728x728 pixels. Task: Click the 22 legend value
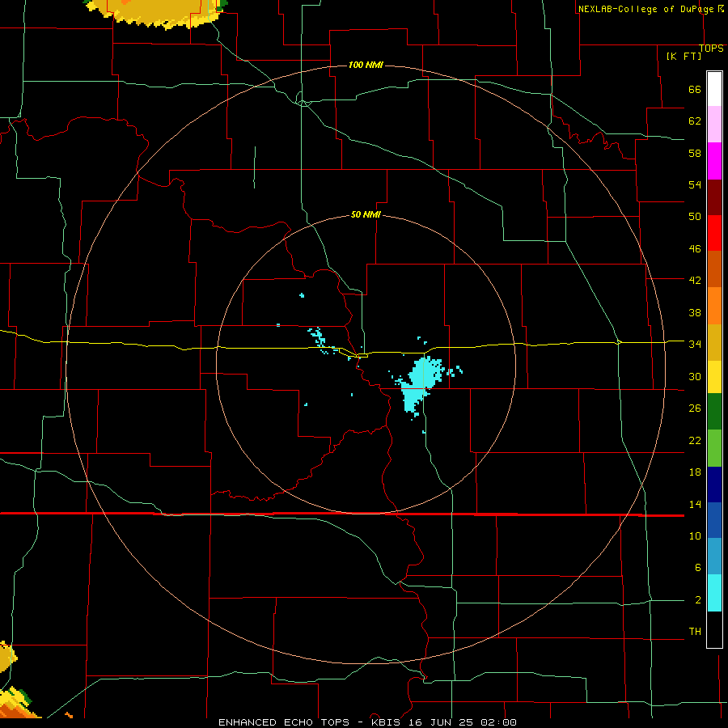click(695, 440)
